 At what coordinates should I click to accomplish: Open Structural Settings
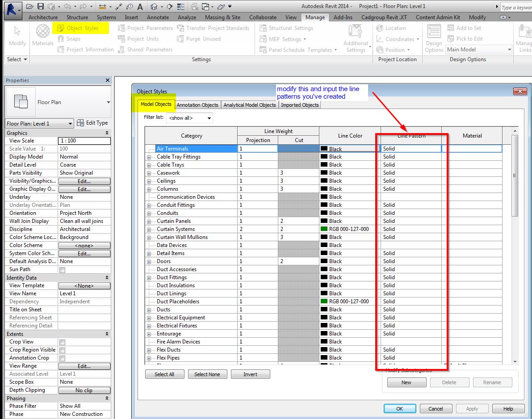click(286, 28)
